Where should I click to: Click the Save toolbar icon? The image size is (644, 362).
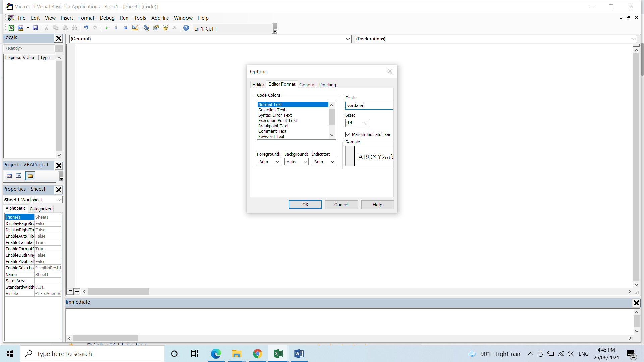tap(35, 28)
